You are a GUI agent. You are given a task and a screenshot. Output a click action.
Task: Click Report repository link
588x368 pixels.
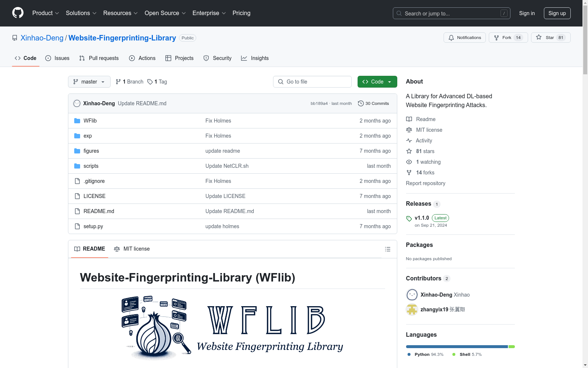426,183
